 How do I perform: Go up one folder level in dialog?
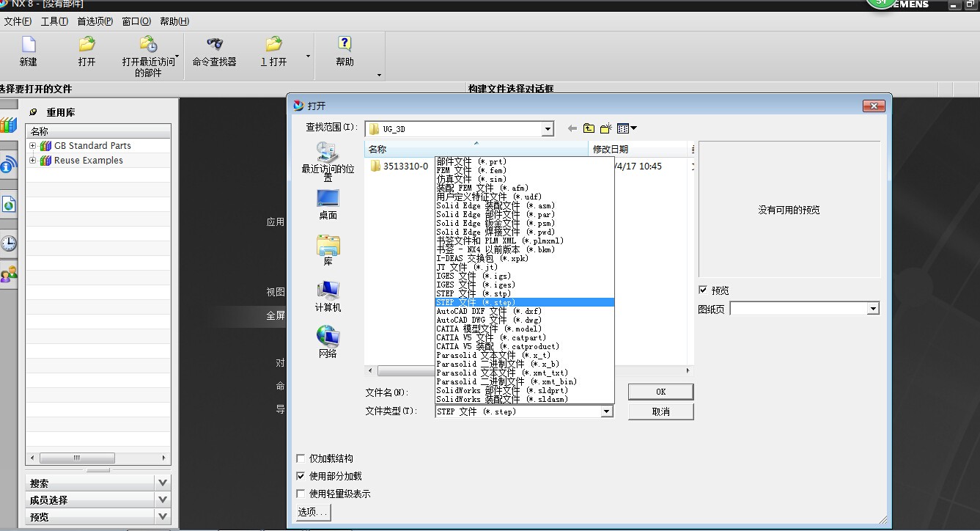pyautogui.click(x=589, y=128)
